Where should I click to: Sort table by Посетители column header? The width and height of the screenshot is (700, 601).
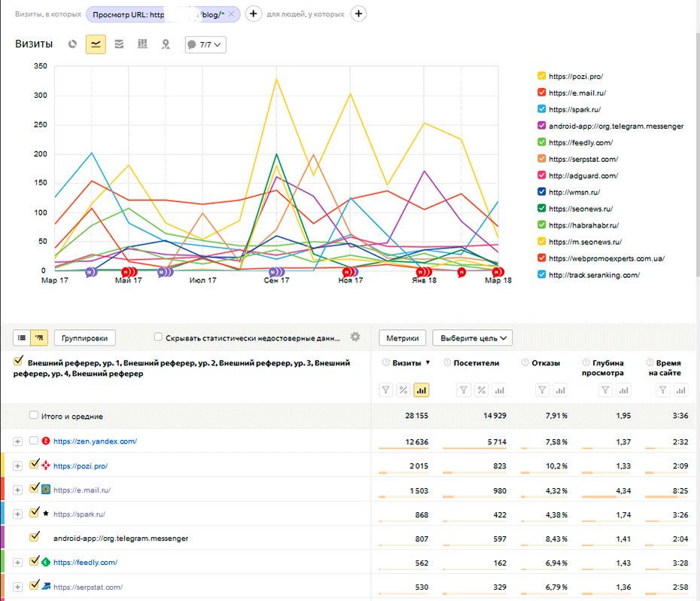pos(476,363)
